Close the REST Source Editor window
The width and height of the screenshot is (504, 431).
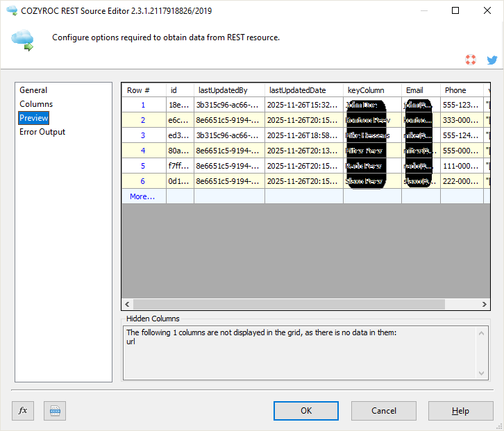point(487,10)
